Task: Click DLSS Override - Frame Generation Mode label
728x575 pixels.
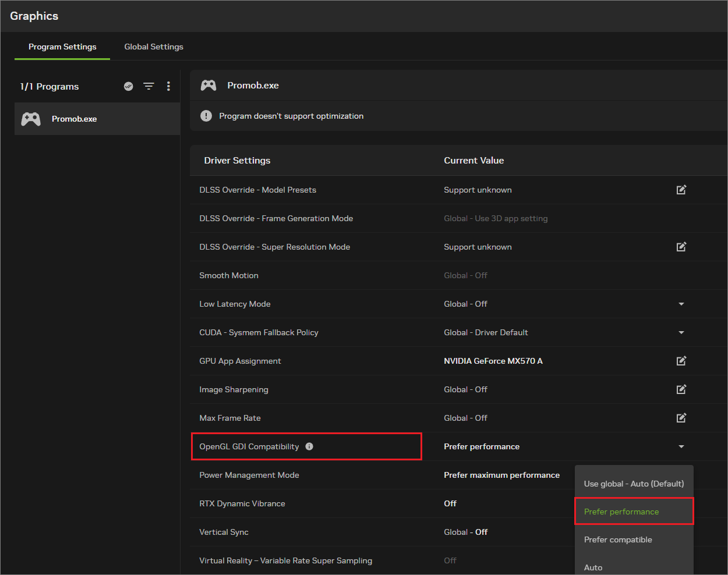Action: (x=276, y=218)
